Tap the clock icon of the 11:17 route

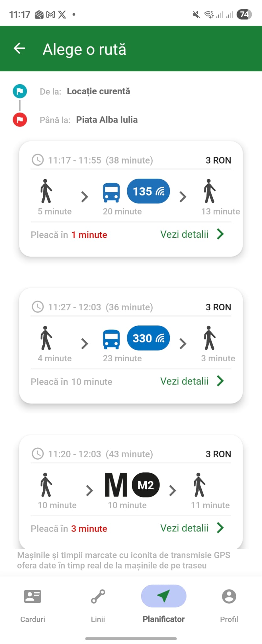coord(38,160)
